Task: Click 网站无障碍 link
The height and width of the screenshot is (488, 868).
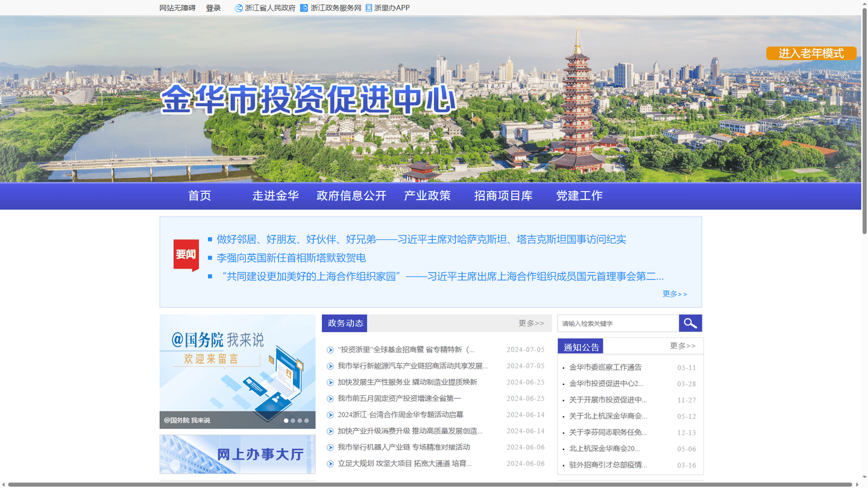Action: point(177,8)
